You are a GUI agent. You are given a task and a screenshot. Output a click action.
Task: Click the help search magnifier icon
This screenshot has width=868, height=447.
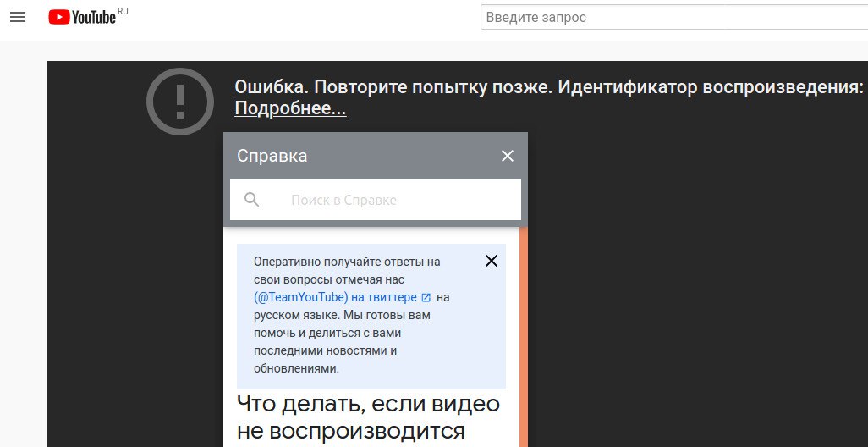tap(252, 200)
